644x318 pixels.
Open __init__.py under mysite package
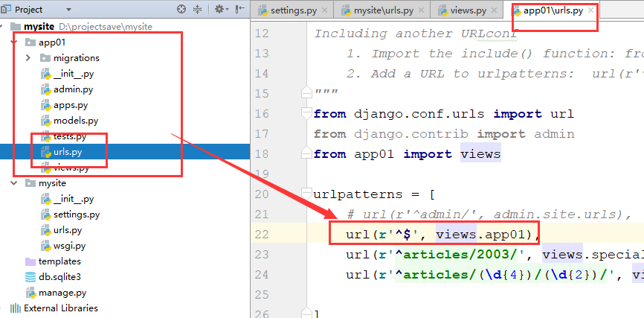point(74,199)
